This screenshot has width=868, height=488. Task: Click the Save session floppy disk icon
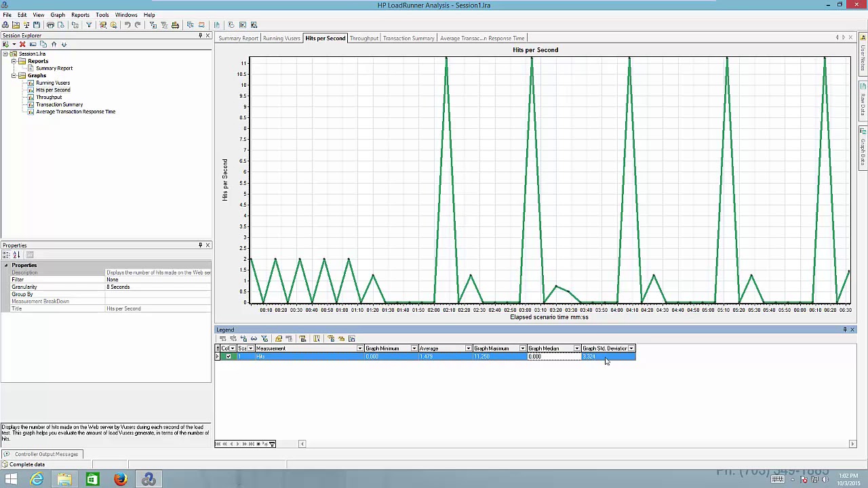click(x=37, y=25)
